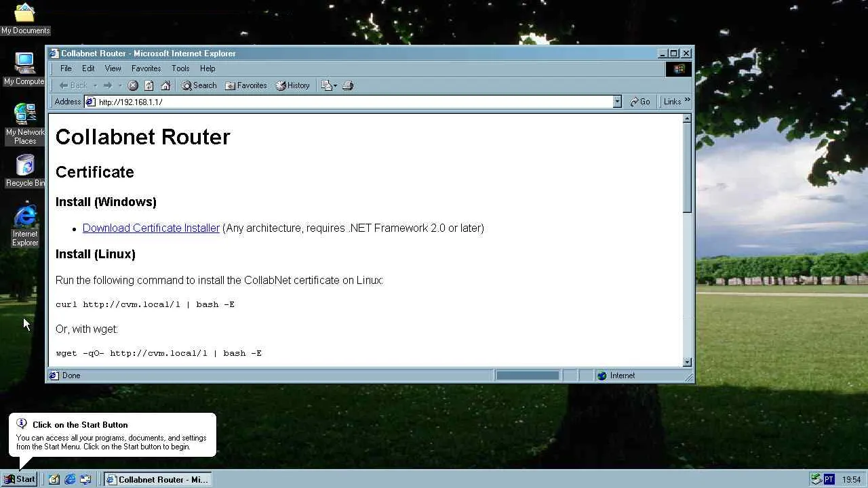
Task: Minimize the Internet Explorer window
Action: 663,54
